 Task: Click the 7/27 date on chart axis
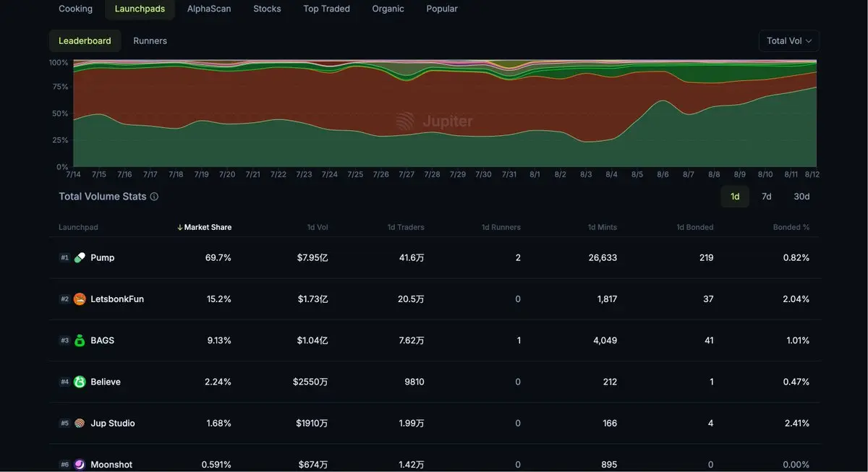tap(407, 175)
